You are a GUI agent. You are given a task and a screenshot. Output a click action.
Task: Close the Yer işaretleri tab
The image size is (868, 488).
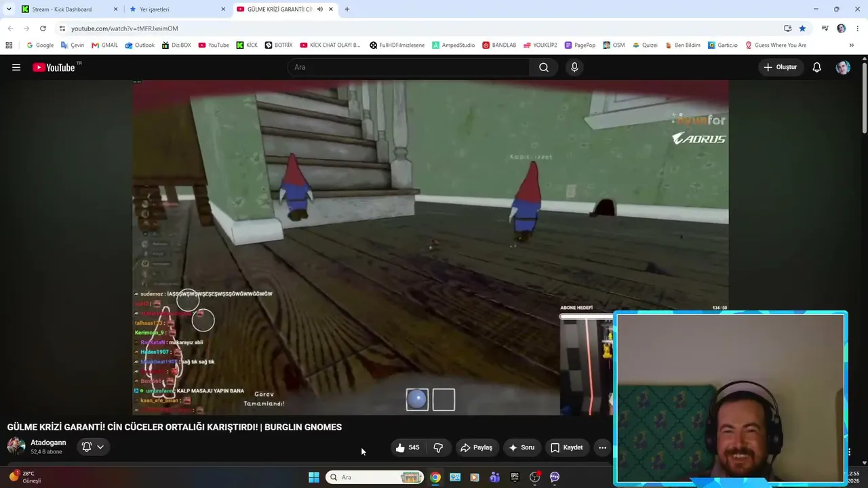point(223,9)
